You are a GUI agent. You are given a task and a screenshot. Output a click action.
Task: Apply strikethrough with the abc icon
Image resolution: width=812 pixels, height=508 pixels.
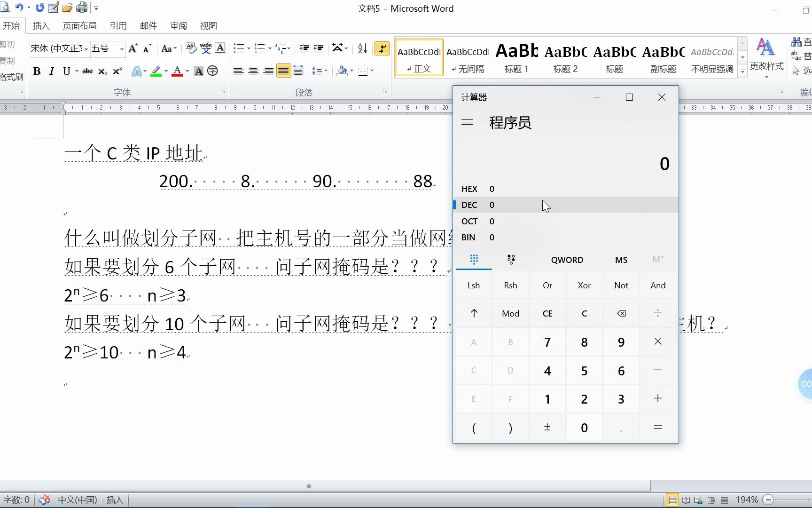point(87,71)
